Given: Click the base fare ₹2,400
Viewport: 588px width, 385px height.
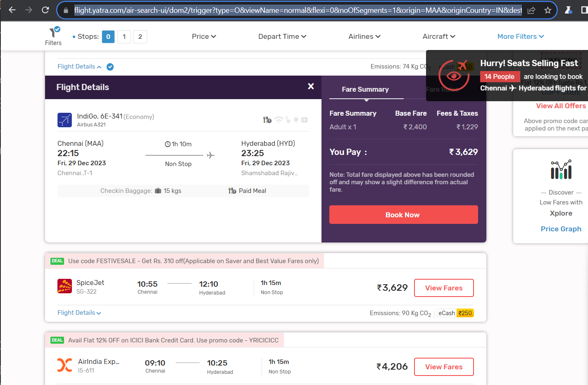Looking at the screenshot, I should [415, 127].
